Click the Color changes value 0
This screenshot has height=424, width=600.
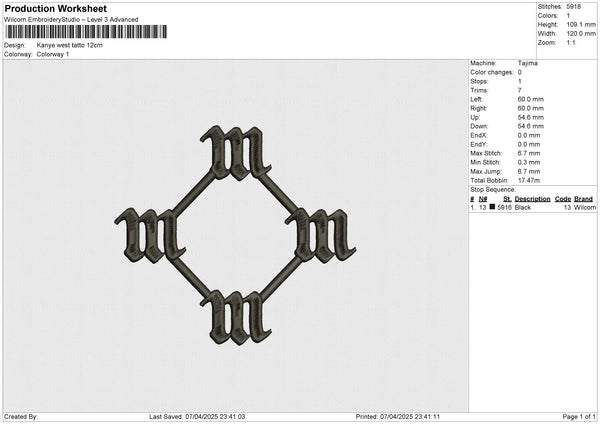pos(520,72)
